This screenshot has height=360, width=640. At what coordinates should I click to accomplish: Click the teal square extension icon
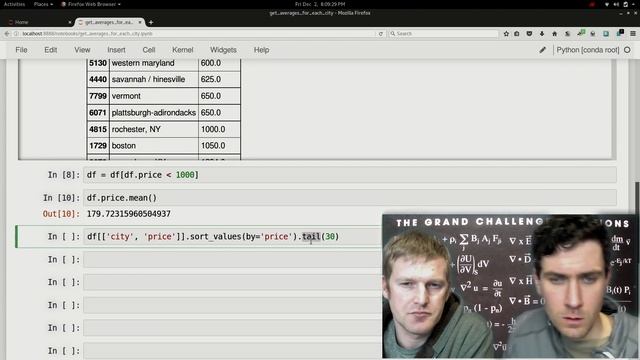pyautogui.click(x=606, y=33)
